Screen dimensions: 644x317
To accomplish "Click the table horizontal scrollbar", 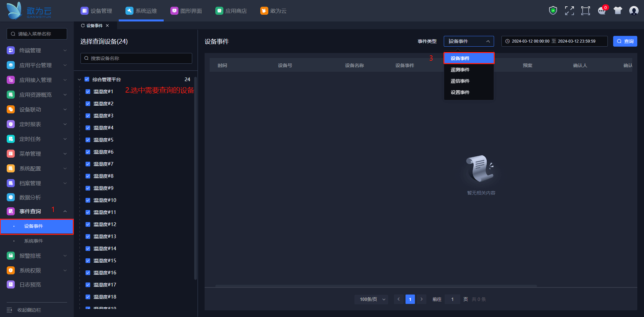I will (376, 286).
